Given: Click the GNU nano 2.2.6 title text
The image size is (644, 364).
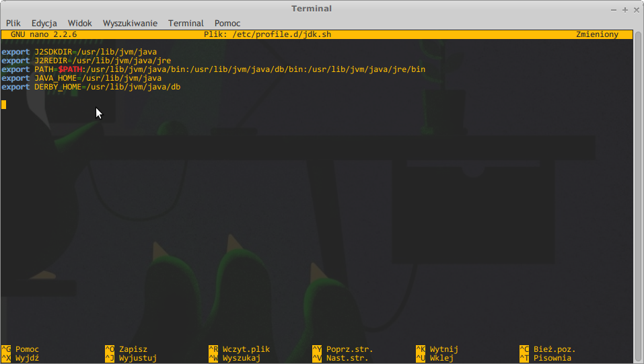Looking at the screenshot, I should pos(44,34).
